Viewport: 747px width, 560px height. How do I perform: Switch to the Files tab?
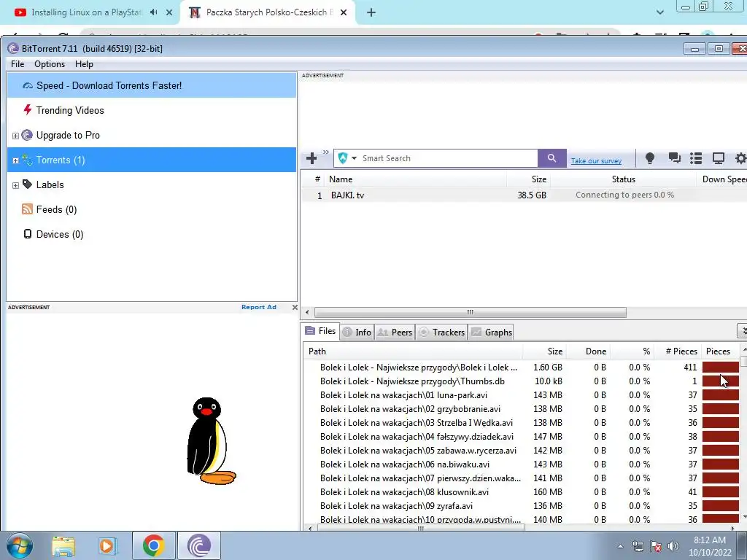[x=321, y=331]
